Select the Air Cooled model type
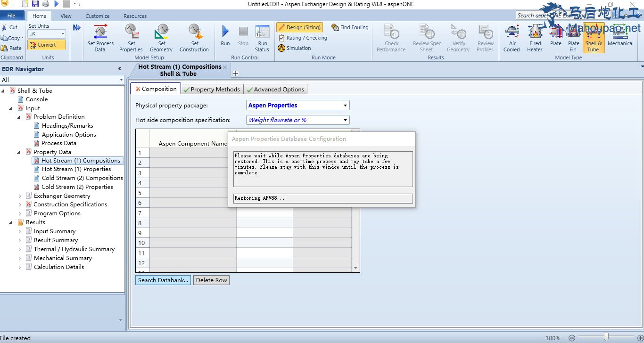Image resolution: width=644 pixels, height=343 pixels. coord(512,39)
